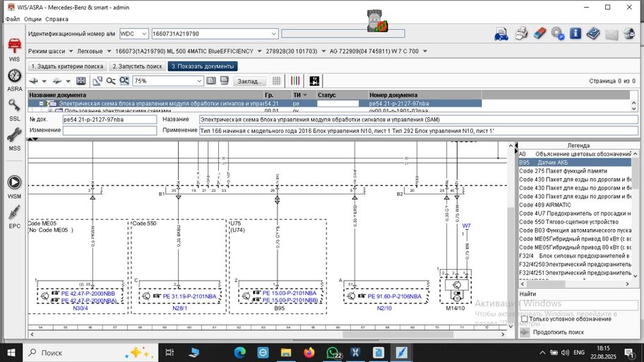This screenshot has width=644, height=362.
Task: Select '3. Показать документы' tab
Action: click(203, 66)
